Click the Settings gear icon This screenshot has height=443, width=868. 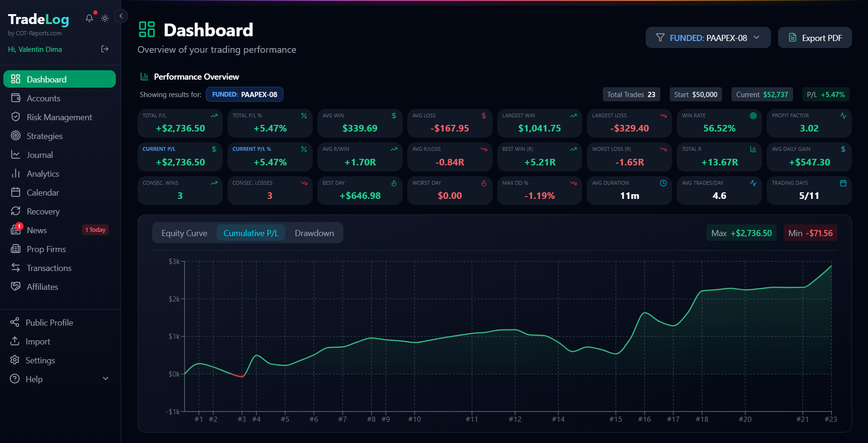click(x=15, y=360)
